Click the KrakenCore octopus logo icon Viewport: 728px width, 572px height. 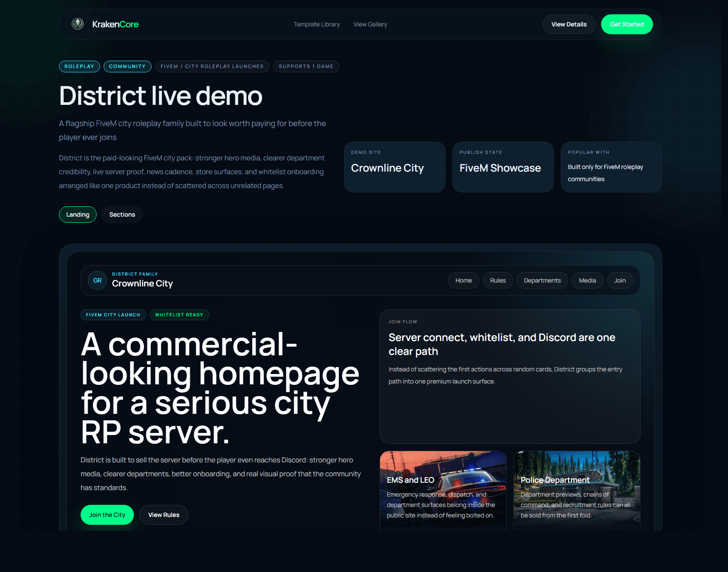click(x=78, y=24)
